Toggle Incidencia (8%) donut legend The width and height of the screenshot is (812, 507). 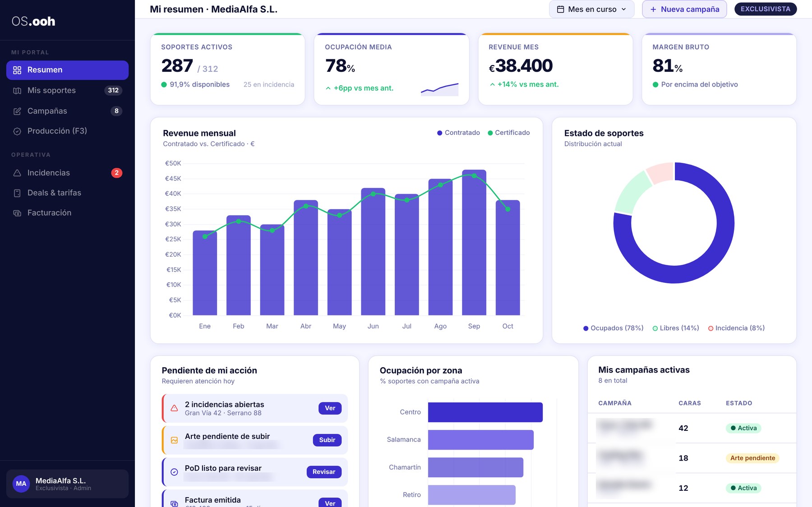(x=736, y=328)
